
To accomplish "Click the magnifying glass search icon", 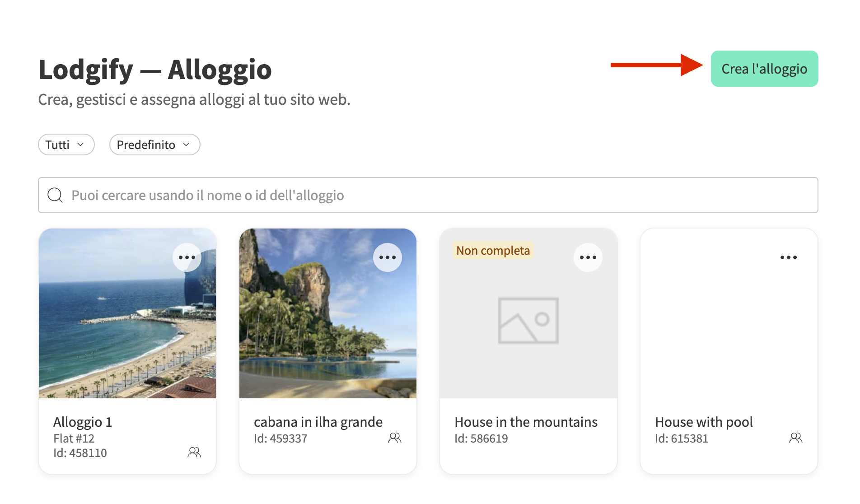I will 55,195.
